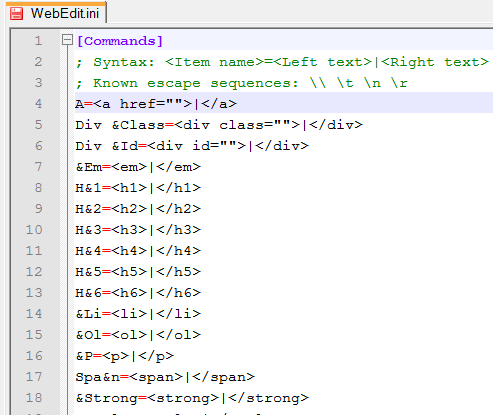Click the &Ol=<ol> entry line
The width and height of the screenshot is (493, 415).
pyautogui.click(x=138, y=335)
